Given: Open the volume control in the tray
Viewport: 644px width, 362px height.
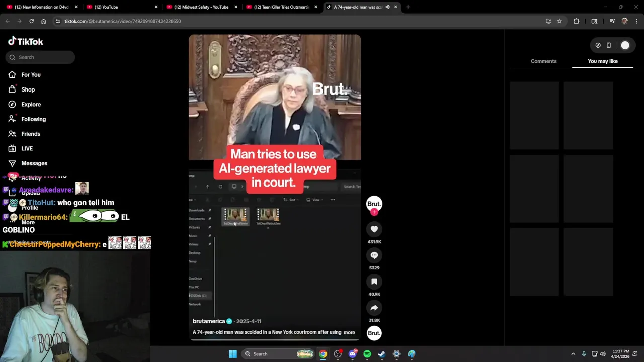Looking at the screenshot, I should tap(603, 354).
